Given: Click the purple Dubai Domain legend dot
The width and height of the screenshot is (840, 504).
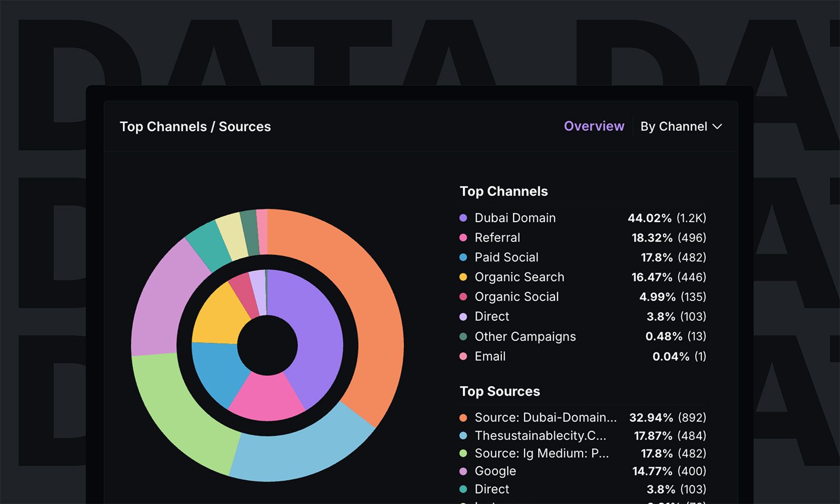Looking at the screenshot, I should pos(464,218).
